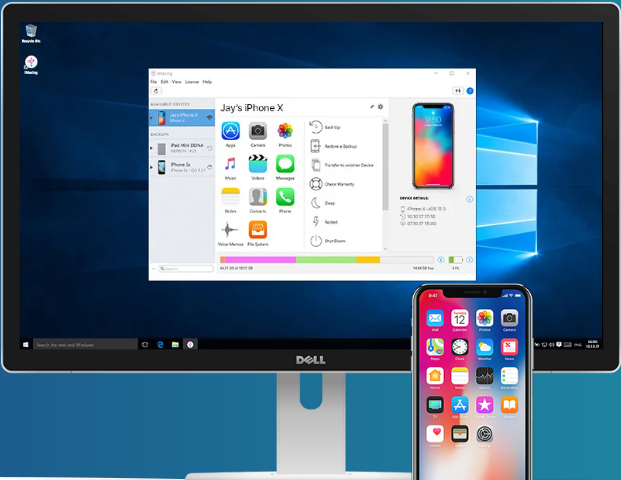Click the minus button beside Search field
Image resolution: width=621 pixels, height=480 pixels.
coord(154,269)
